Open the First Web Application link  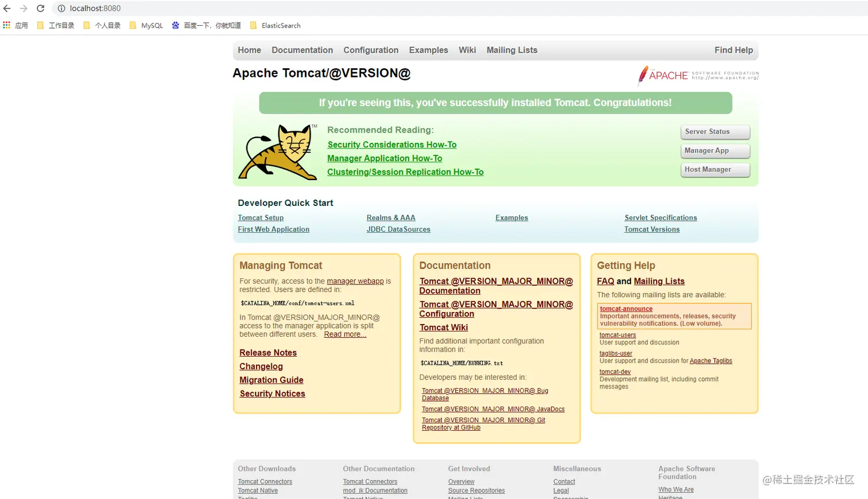(x=274, y=229)
